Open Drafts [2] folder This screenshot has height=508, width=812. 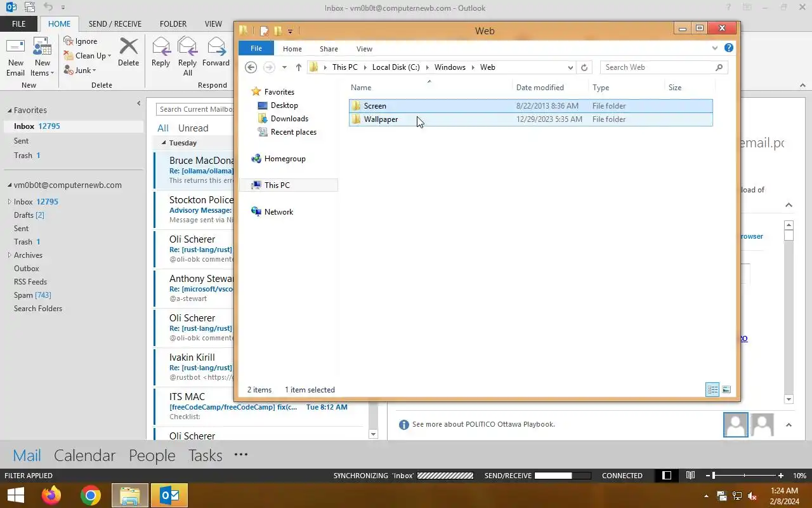(x=29, y=215)
